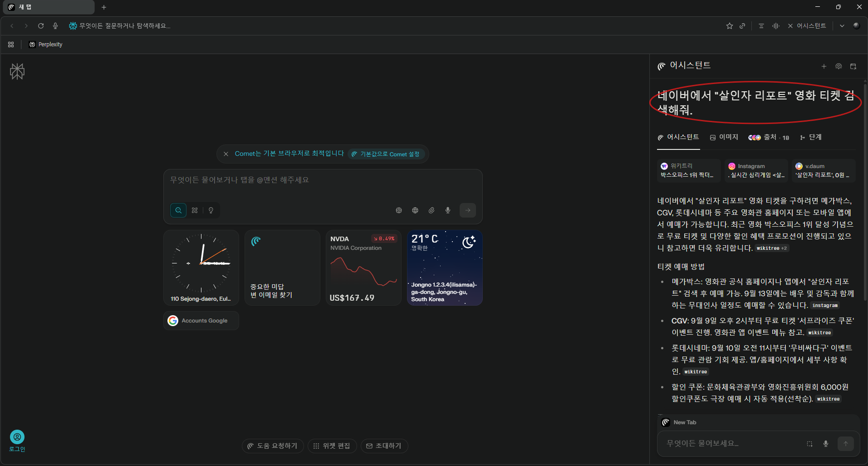The width and height of the screenshot is (868, 466).
Task: Switch to the 단계 tab
Action: pyautogui.click(x=811, y=137)
